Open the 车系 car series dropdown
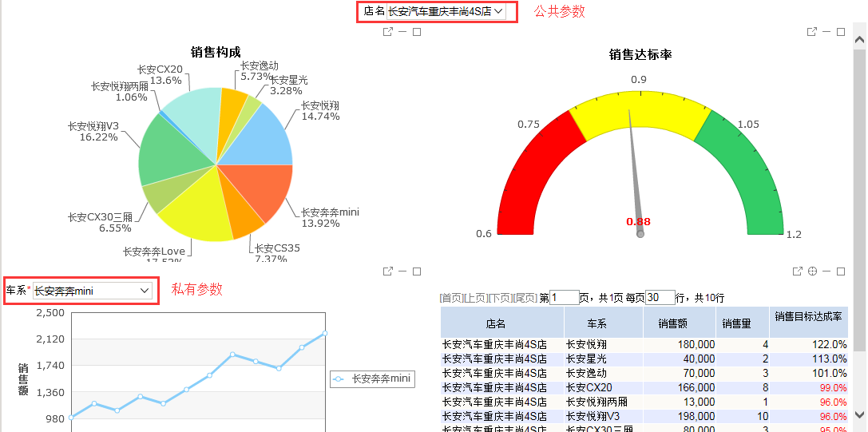The height and width of the screenshot is (432, 868). (93, 291)
